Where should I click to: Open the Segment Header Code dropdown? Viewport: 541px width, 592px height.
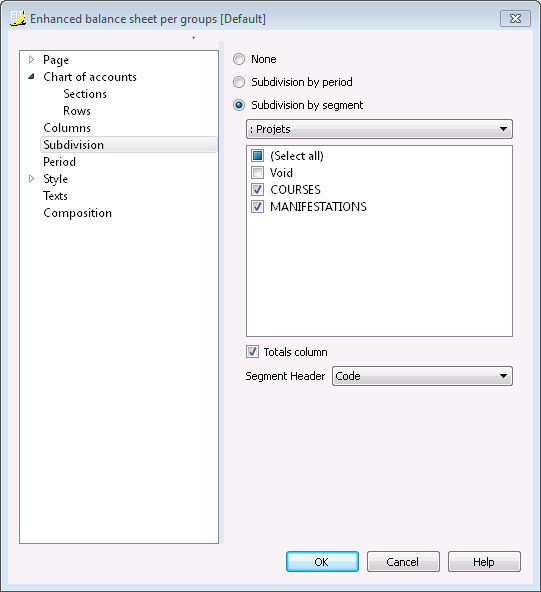click(422, 376)
